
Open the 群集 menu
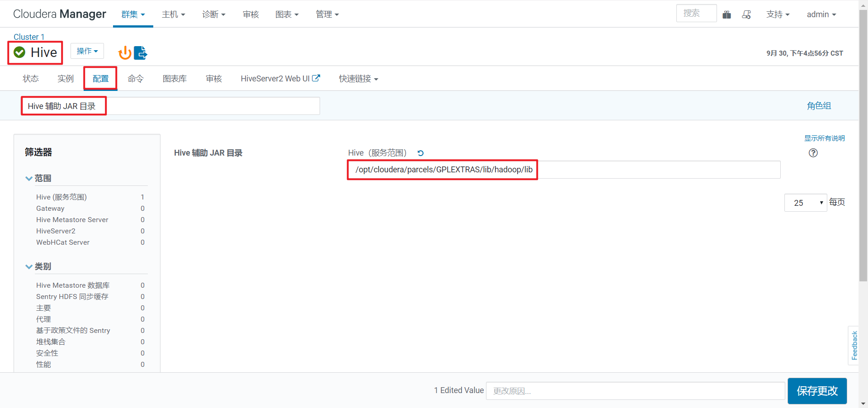click(x=133, y=14)
